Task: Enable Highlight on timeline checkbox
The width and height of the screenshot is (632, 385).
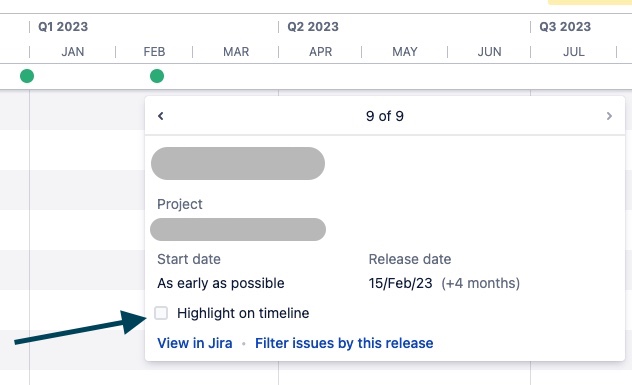Action: [161, 313]
